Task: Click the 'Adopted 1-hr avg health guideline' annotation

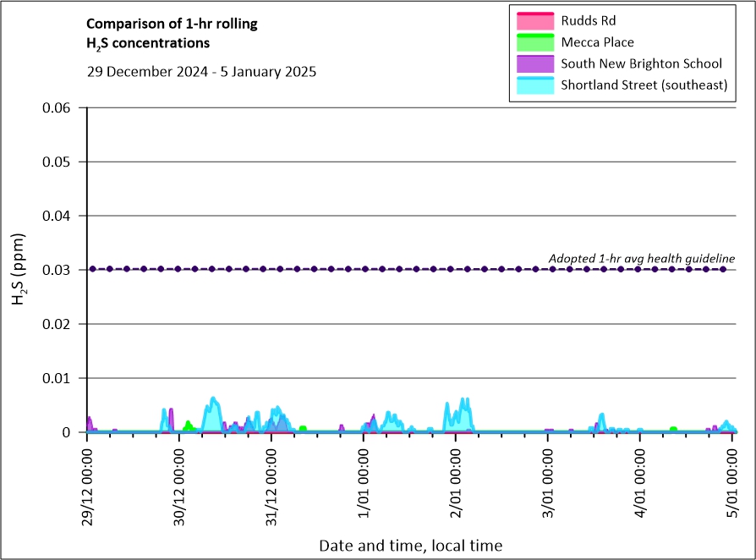Action: pos(642,258)
